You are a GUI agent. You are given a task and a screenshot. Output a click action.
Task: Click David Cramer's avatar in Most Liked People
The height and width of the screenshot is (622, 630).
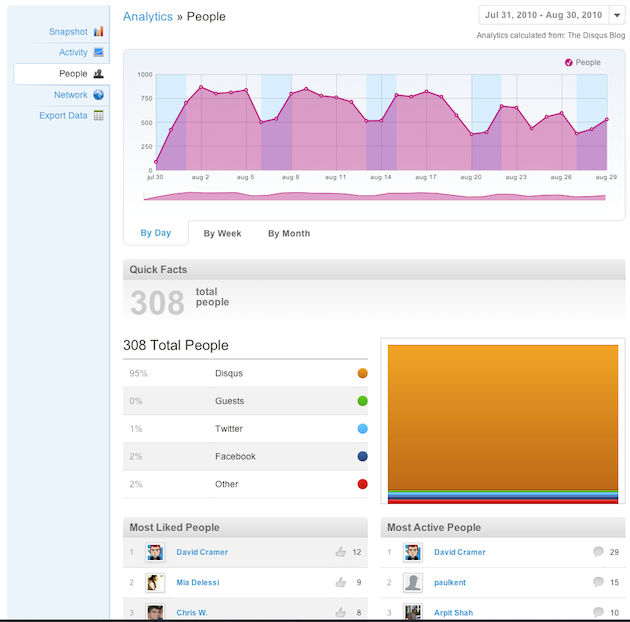tap(155, 552)
